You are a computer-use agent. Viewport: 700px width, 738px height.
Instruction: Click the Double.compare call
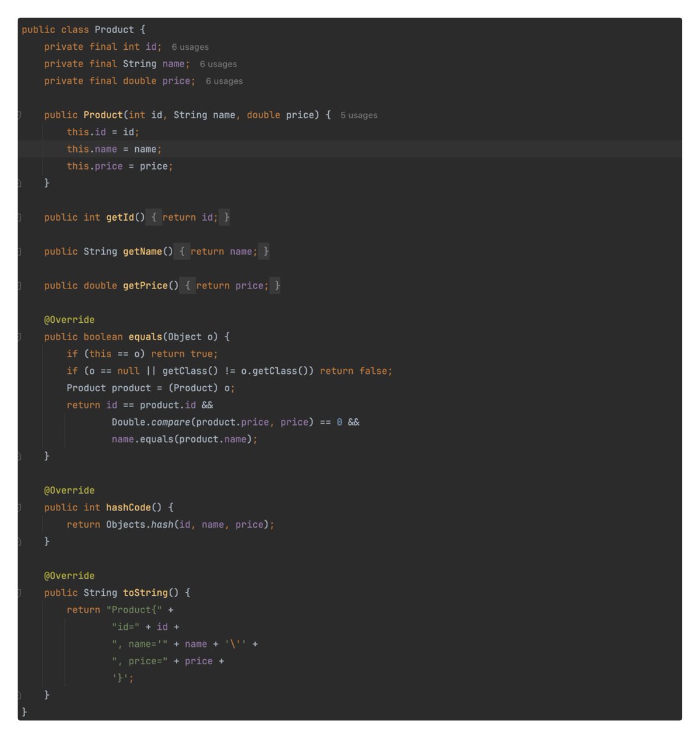(x=213, y=423)
